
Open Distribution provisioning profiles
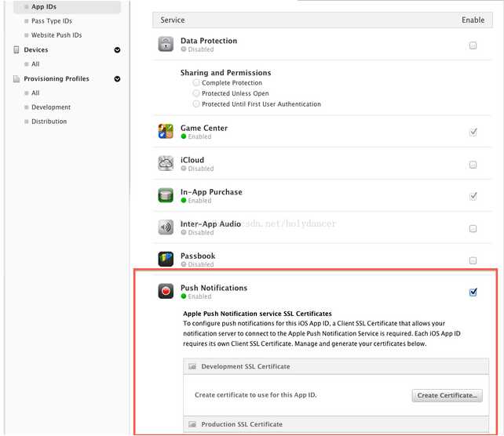[49, 122]
